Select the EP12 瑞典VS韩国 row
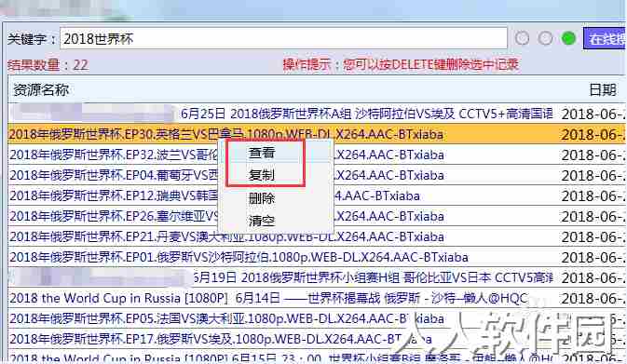This screenshot has height=364, width=627. tap(317, 195)
